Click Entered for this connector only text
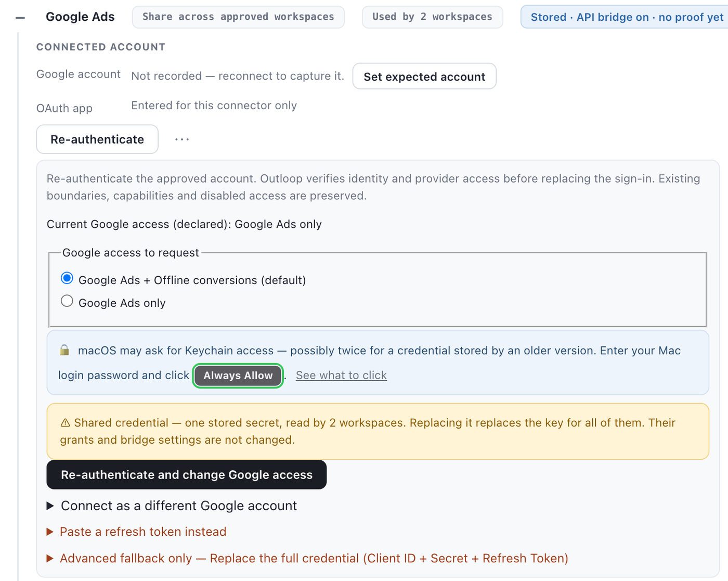This screenshot has width=728, height=581. (x=214, y=106)
